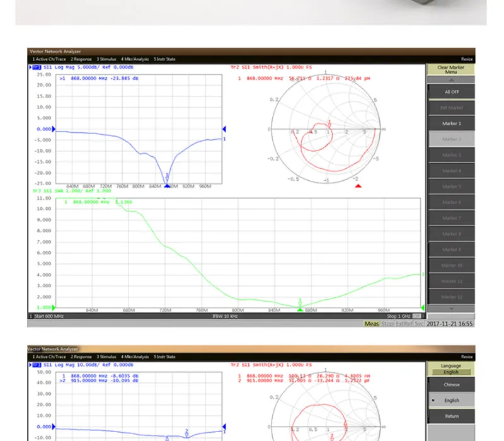Select the Marker 8 softkey
Image resolution: width=504 pixels, height=441 pixels.
click(451, 234)
